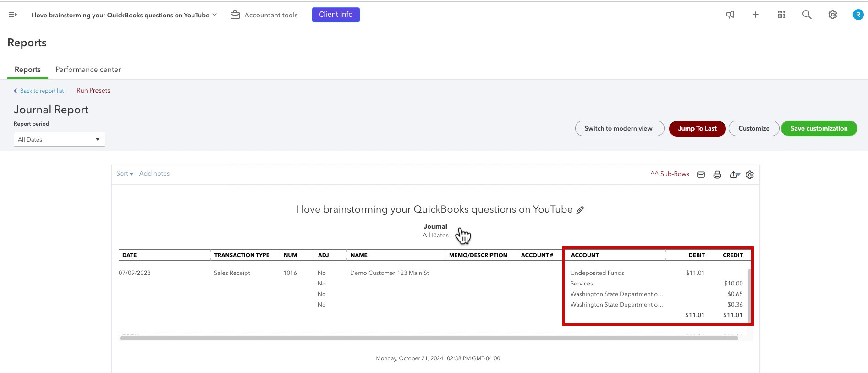
Task: Open the top-bar settings gear
Action: click(833, 15)
